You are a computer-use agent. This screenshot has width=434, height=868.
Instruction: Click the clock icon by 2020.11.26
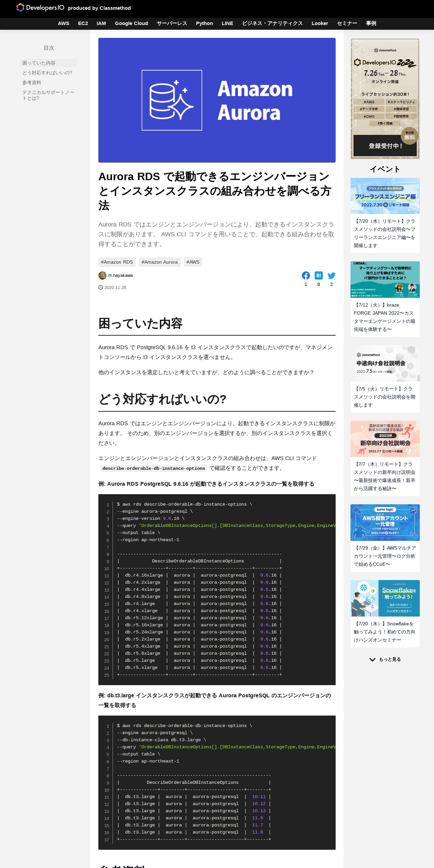101,287
